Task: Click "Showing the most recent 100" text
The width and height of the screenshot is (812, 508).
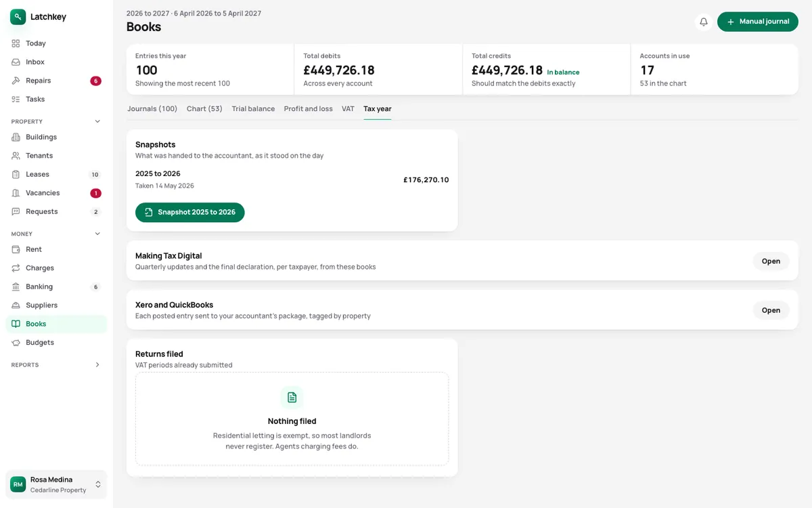Action: [183, 83]
